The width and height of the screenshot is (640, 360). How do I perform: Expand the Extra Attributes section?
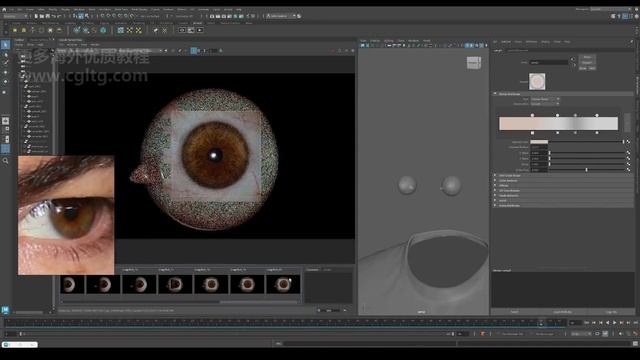pyautogui.click(x=563, y=205)
